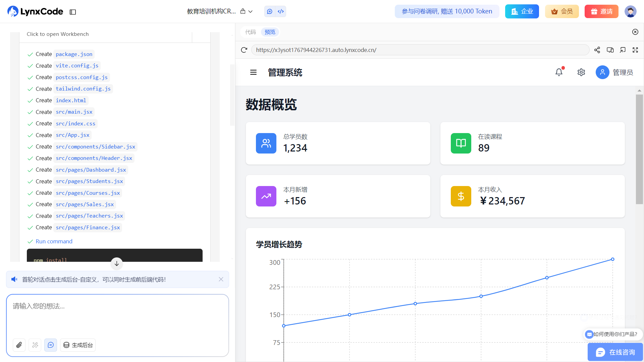Switch to the 代码 tab
Viewport: 644px width, 362px height.
(x=250, y=32)
